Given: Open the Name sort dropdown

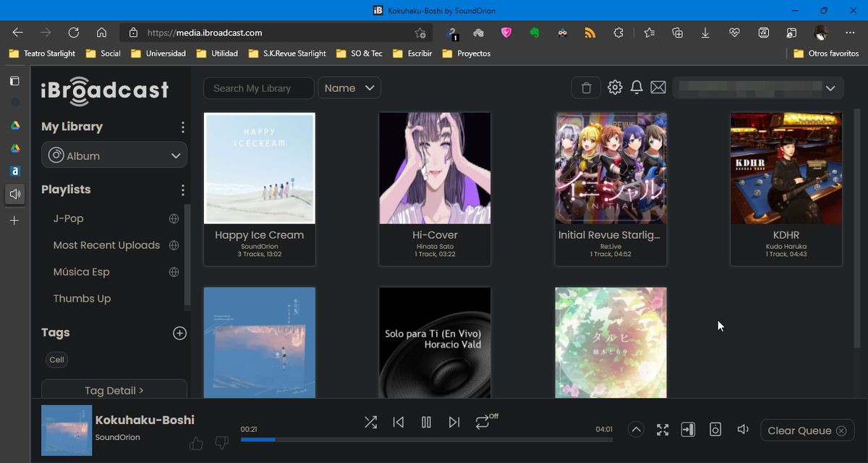Looking at the screenshot, I should [x=349, y=88].
